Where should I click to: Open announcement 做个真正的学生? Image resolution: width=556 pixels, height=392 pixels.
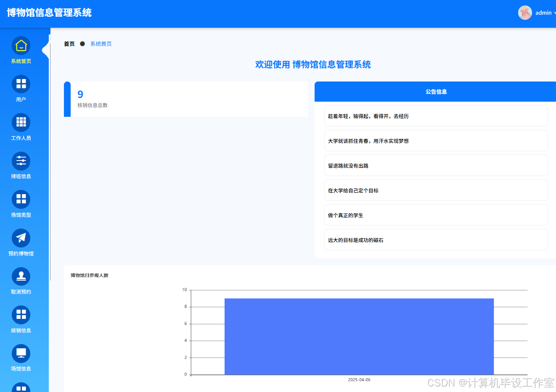(436, 215)
